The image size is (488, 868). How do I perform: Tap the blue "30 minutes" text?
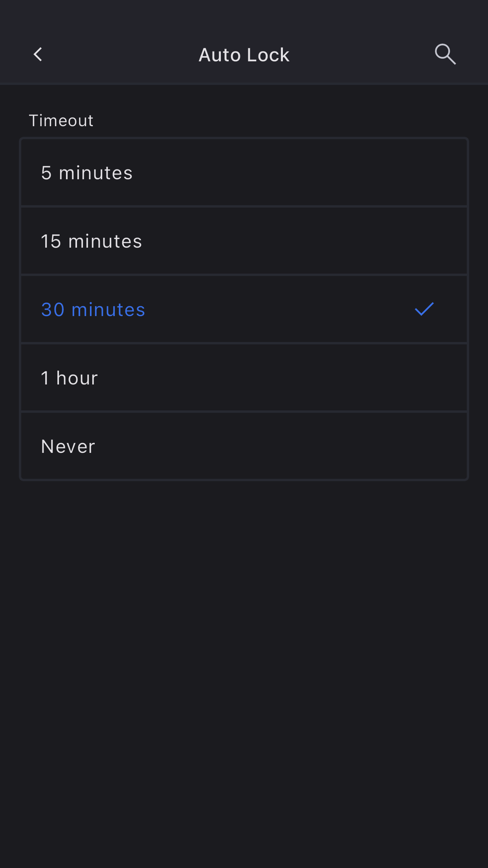click(x=93, y=310)
